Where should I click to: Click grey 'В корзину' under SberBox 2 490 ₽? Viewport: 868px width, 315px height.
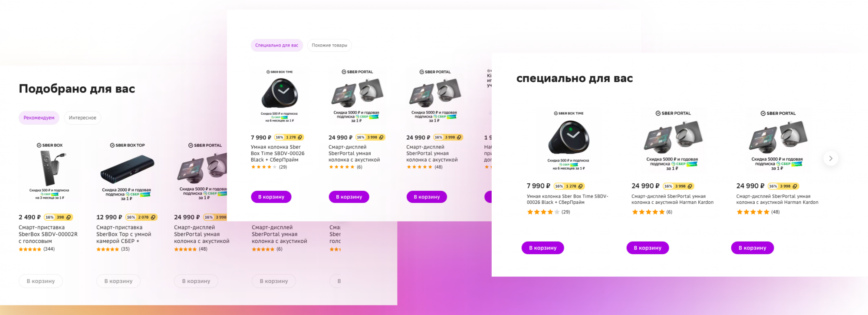[x=41, y=281]
